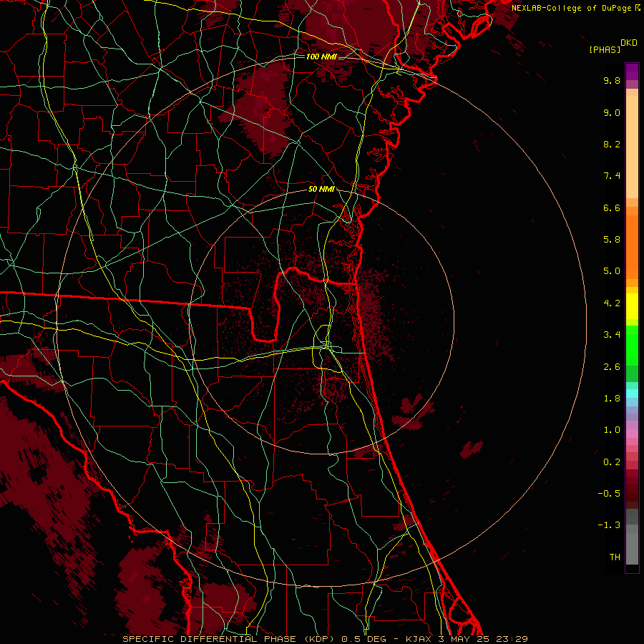Image resolution: width=644 pixels, height=644 pixels.
Task: Click the -1.3 value on color scale
Action: coord(609,525)
